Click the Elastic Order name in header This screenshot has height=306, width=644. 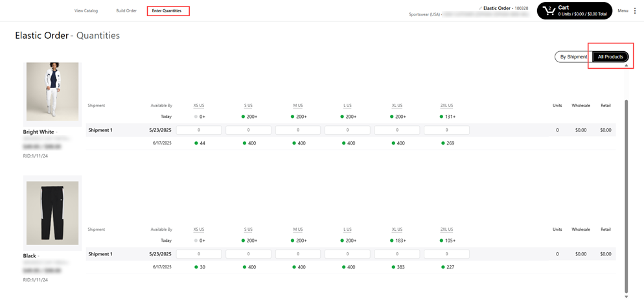tap(498, 8)
